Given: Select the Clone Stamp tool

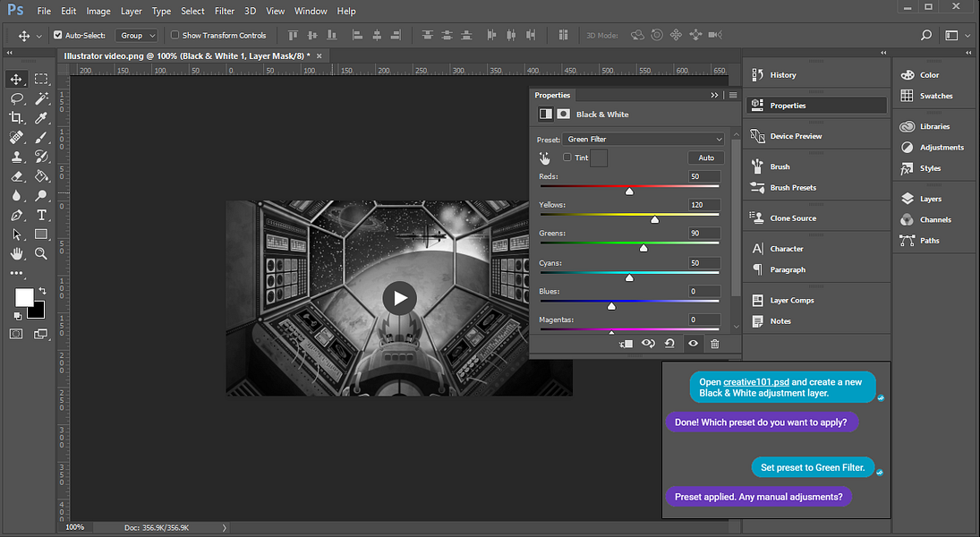Looking at the screenshot, I should (16, 157).
